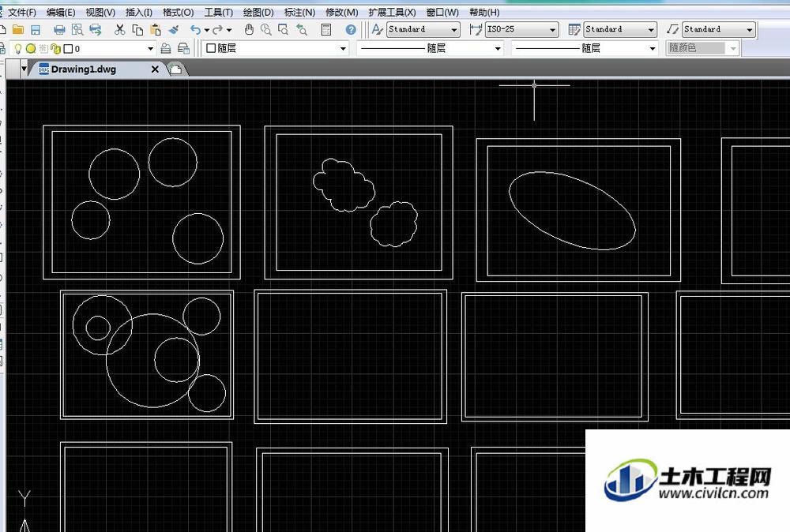
Task: Open Help with the question mark icon
Action: 352,30
